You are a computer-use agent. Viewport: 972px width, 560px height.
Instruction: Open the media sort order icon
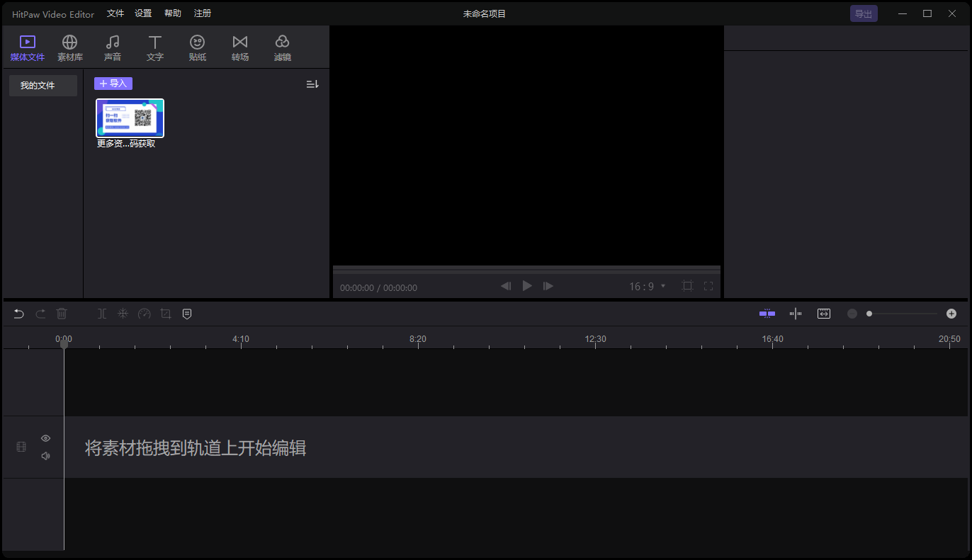(312, 84)
